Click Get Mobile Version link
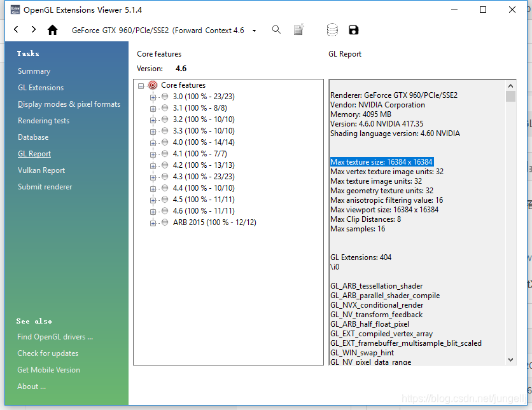The image size is (532, 410). coord(48,370)
